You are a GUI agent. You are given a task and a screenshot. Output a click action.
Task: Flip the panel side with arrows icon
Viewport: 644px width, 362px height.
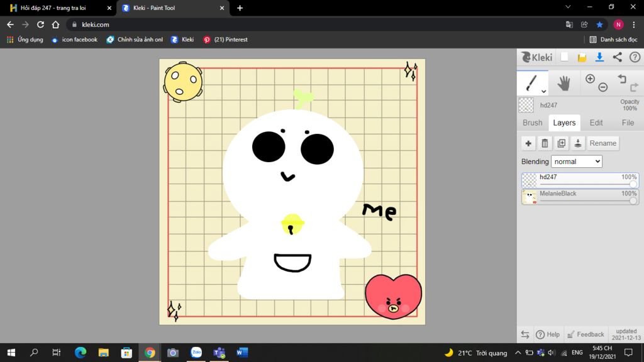tap(525, 334)
